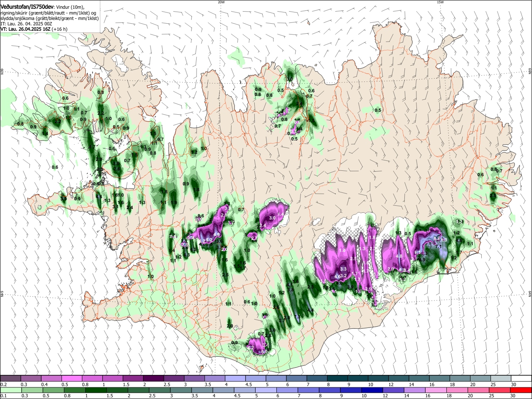Select the pale pink rain swatch from 16 to 18

(436, 390)
